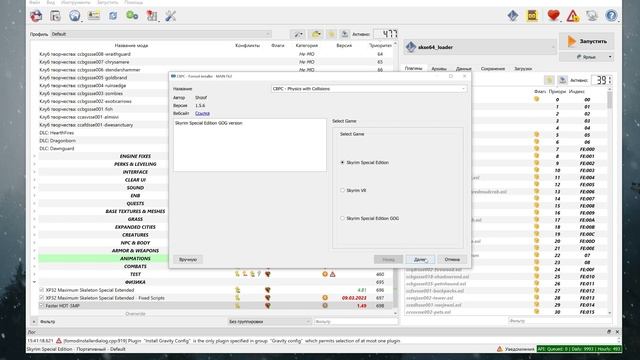Click the update check monitor icon
This screenshot has height=360, width=640.
tap(592, 16)
